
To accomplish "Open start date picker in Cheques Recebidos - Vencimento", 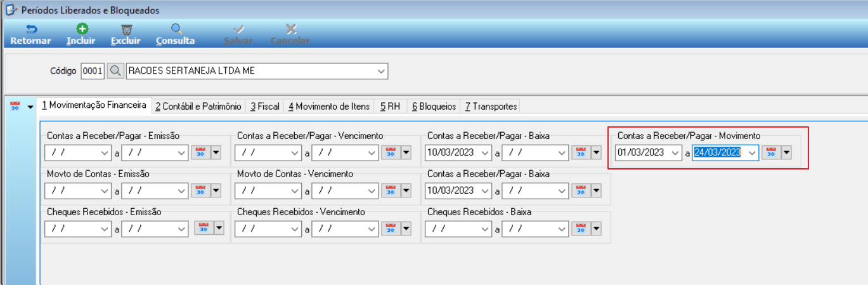I will coord(295,229).
